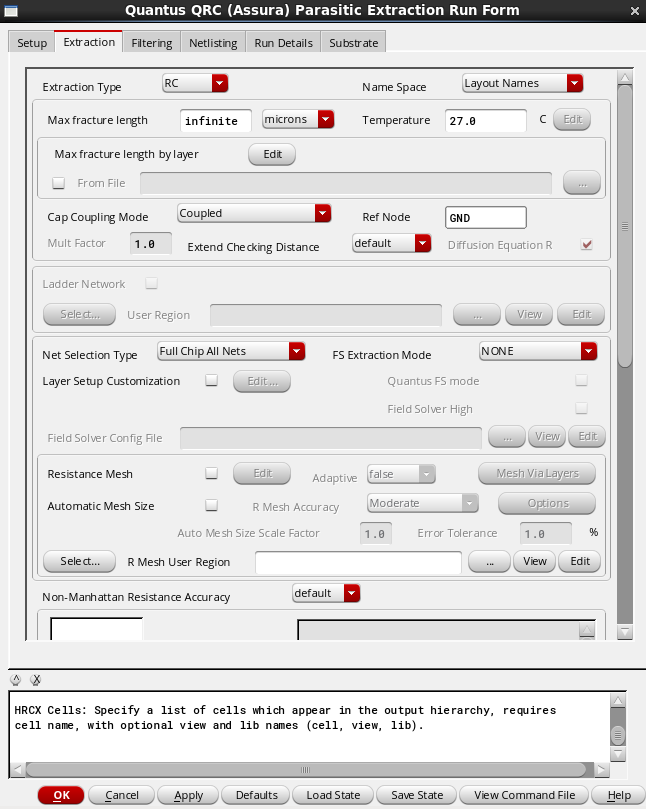Click the Max fracture length input field
646x809 pixels.
tap(216, 121)
